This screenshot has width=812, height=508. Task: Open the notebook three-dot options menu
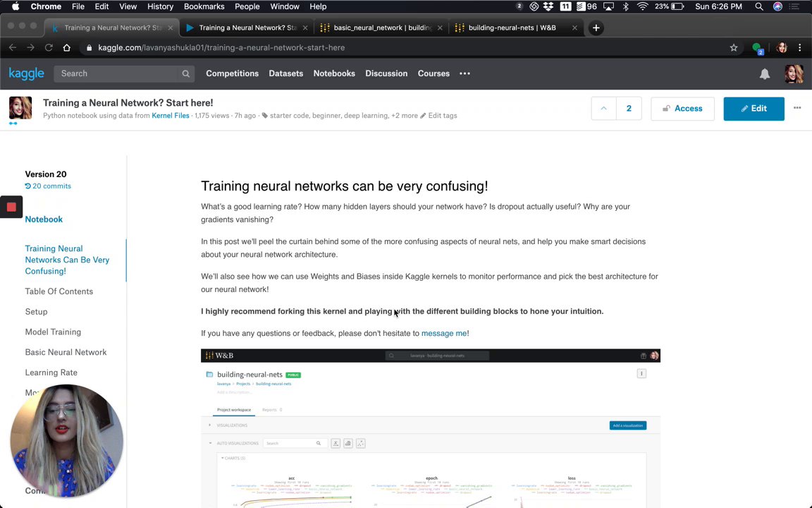point(797,108)
